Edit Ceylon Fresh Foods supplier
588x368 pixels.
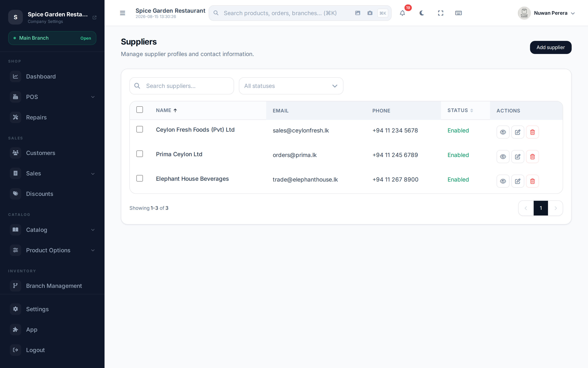[518, 132]
